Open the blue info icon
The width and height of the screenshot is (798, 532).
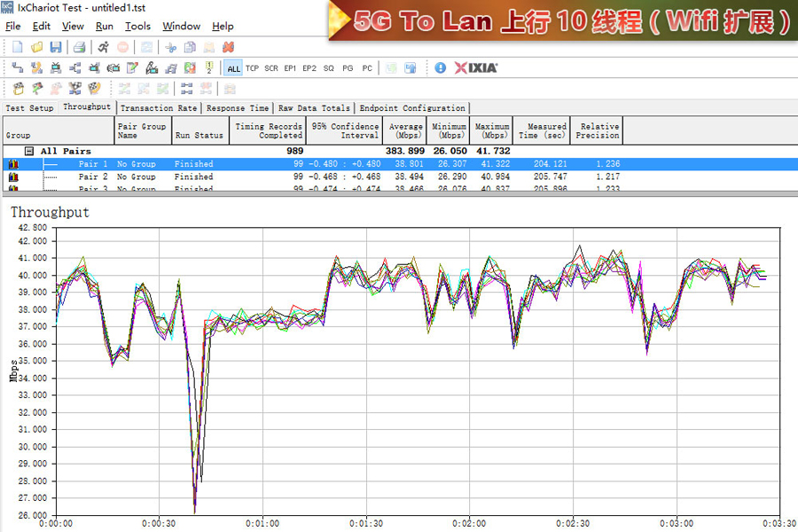tap(441, 67)
